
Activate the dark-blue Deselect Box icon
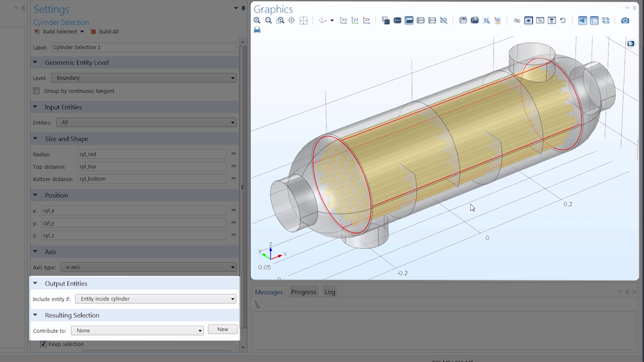click(474, 21)
